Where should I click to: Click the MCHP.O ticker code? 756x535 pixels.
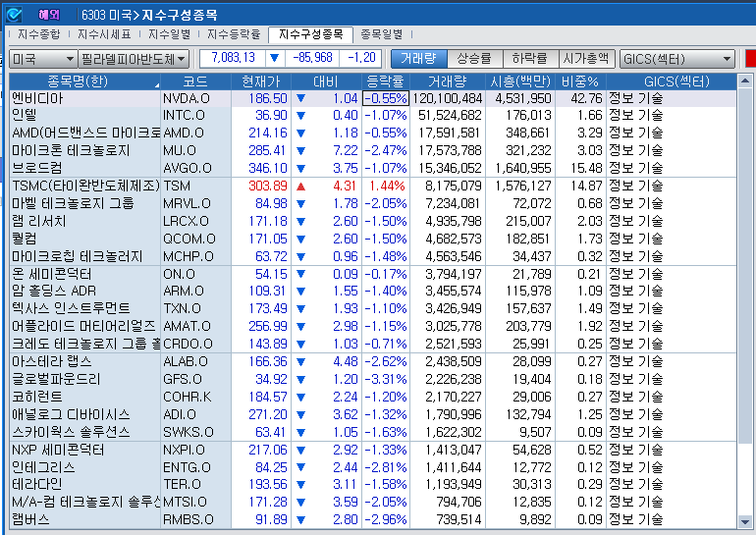click(x=189, y=256)
